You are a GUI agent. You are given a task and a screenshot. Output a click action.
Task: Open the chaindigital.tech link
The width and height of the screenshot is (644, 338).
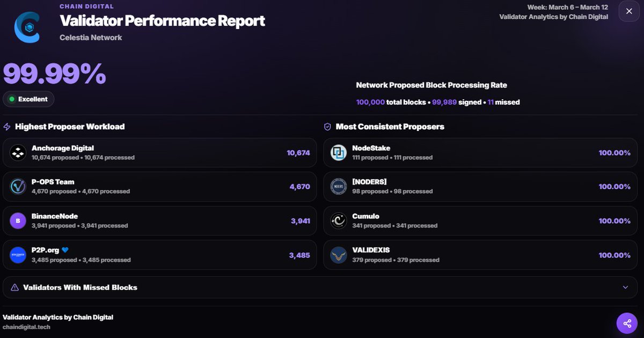pyautogui.click(x=26, y=327)
